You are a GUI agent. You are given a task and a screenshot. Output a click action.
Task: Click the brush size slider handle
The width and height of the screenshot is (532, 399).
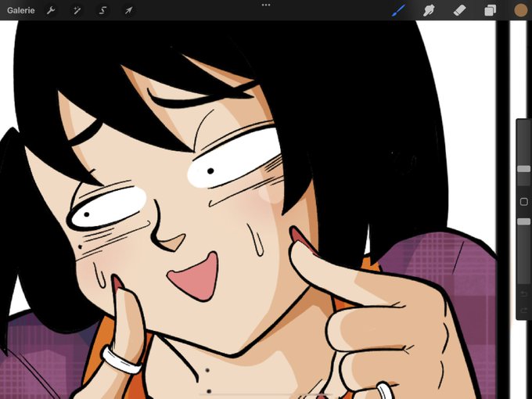click(x=523, y=169)
